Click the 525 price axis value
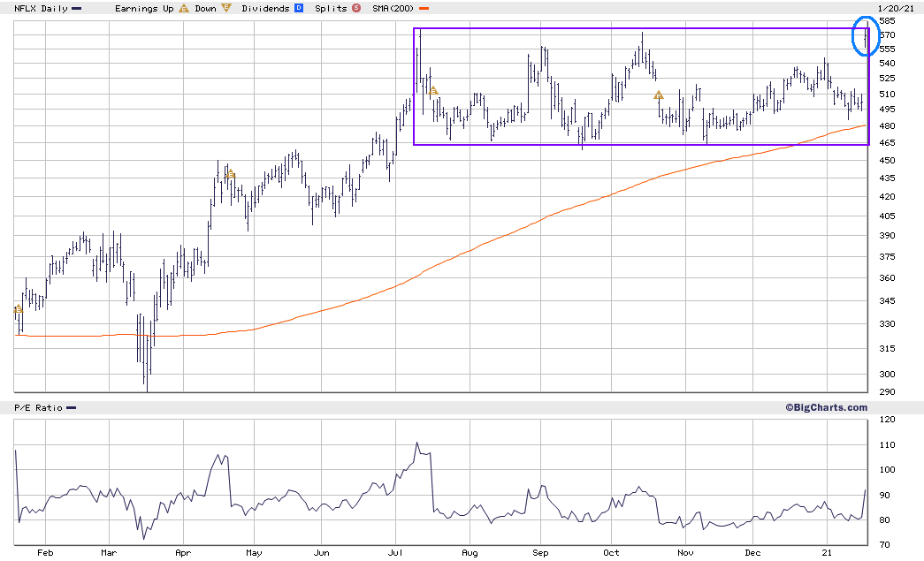Viewport: 924px width, 561px height. [x=888, y=79]
